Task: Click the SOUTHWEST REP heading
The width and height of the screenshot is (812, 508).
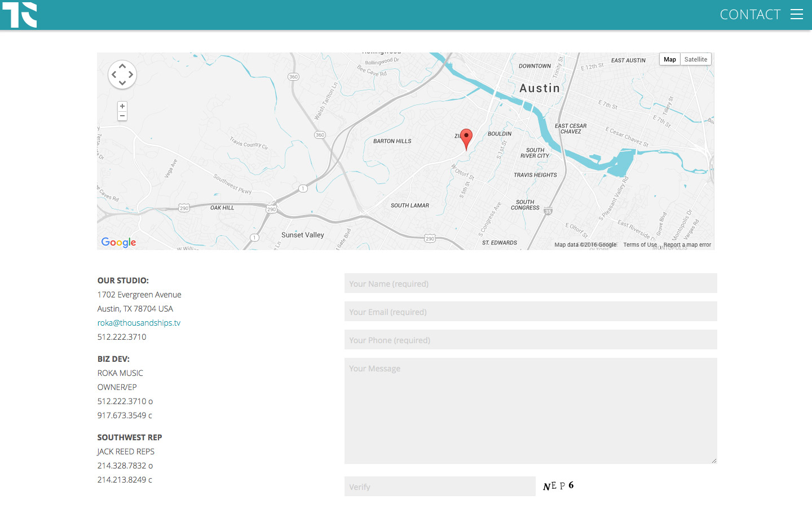Action: [130, 437]
